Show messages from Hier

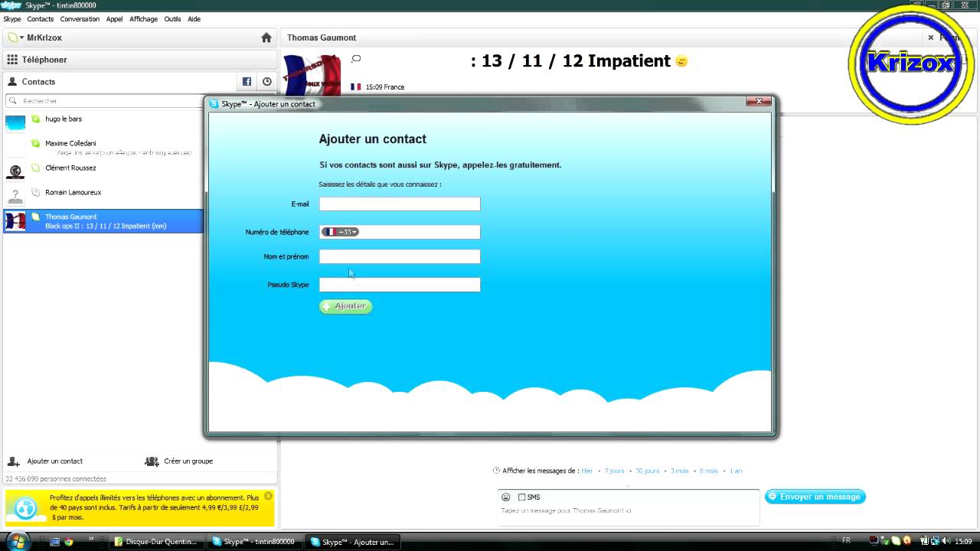587,471
